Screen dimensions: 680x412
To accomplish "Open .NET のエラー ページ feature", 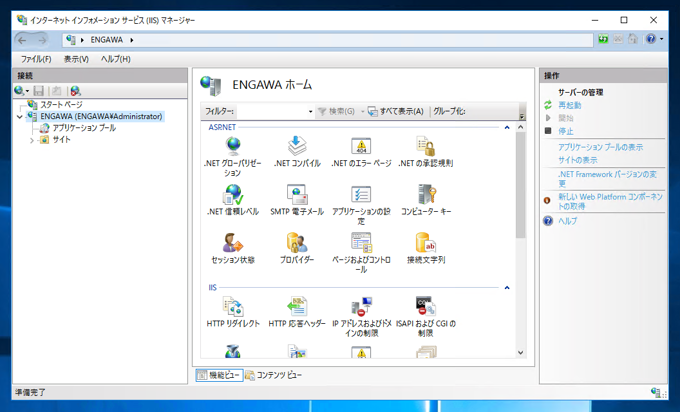I will point(361,152).
